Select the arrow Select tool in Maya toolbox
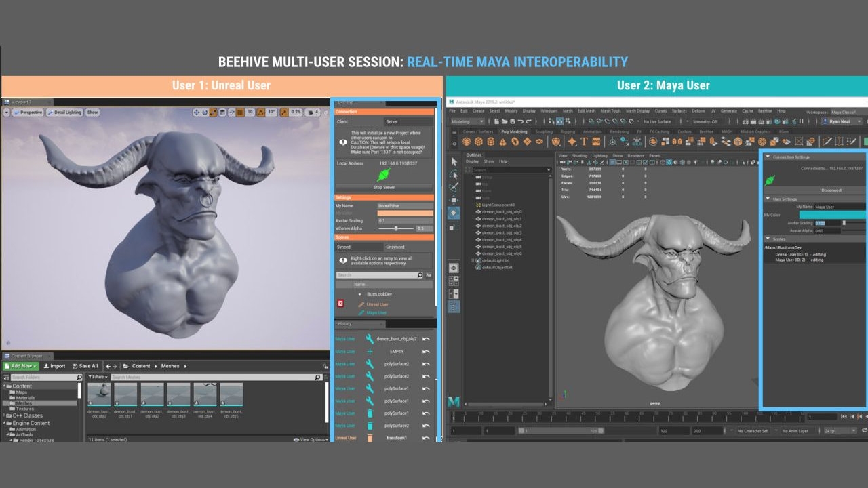Viewport: 868px width, 488px height. click(454, 161)
